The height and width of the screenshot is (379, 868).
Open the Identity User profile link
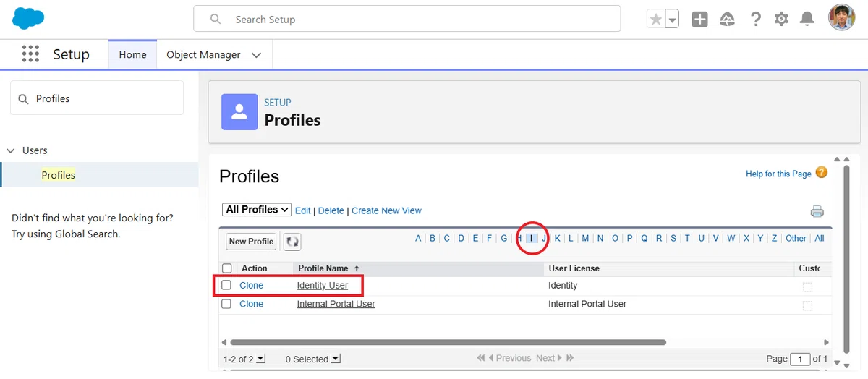pos(323,285)
